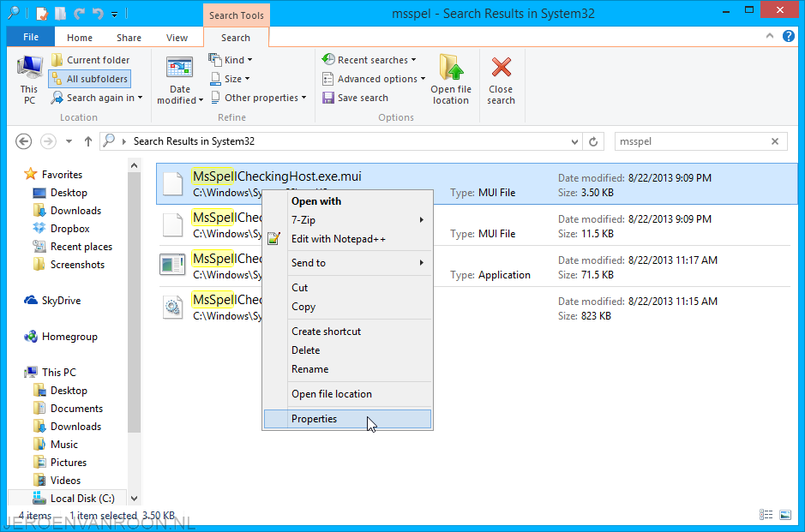Choose Open file location in context menu

(347, 394)
